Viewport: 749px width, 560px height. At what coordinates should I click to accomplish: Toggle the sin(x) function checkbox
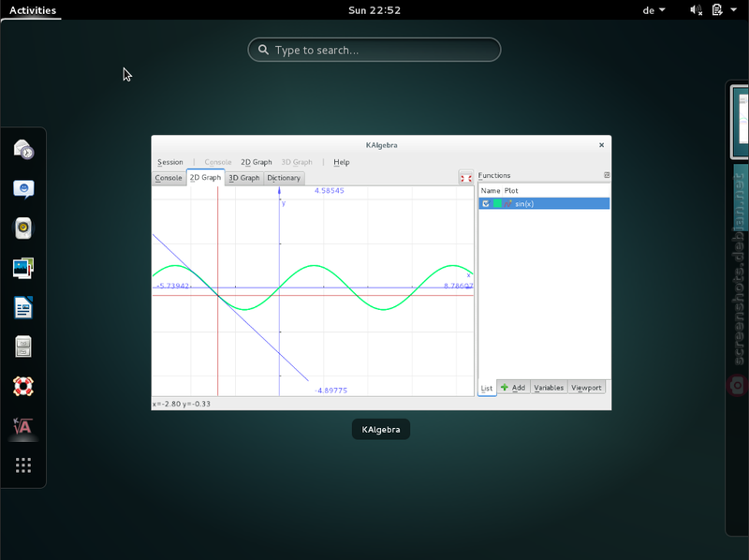point(486,203)
